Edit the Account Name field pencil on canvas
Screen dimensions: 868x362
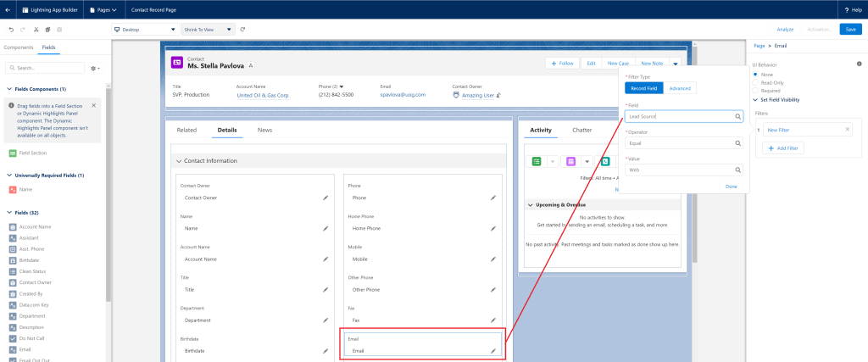pyautogui.click(x=325, y=259)
